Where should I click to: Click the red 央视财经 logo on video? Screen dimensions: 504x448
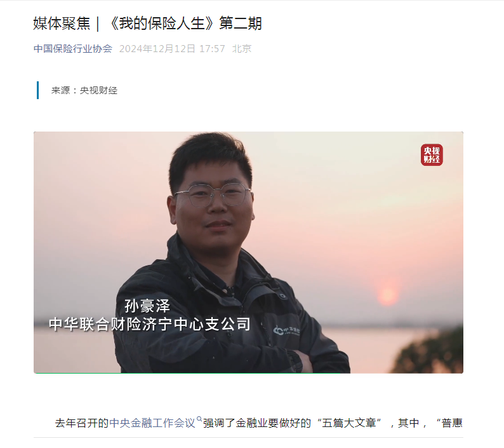click(432, 155)
